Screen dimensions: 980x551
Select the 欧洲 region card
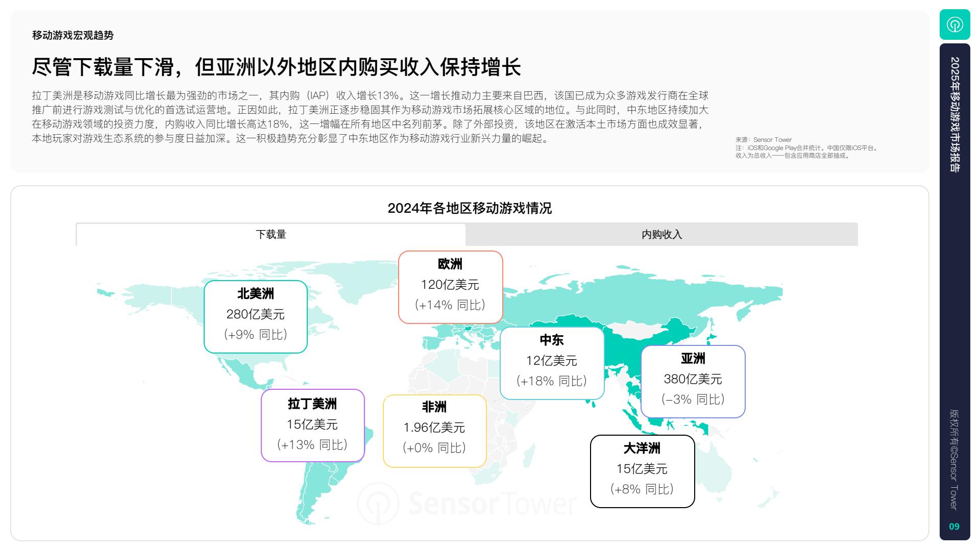coord(450,287)
